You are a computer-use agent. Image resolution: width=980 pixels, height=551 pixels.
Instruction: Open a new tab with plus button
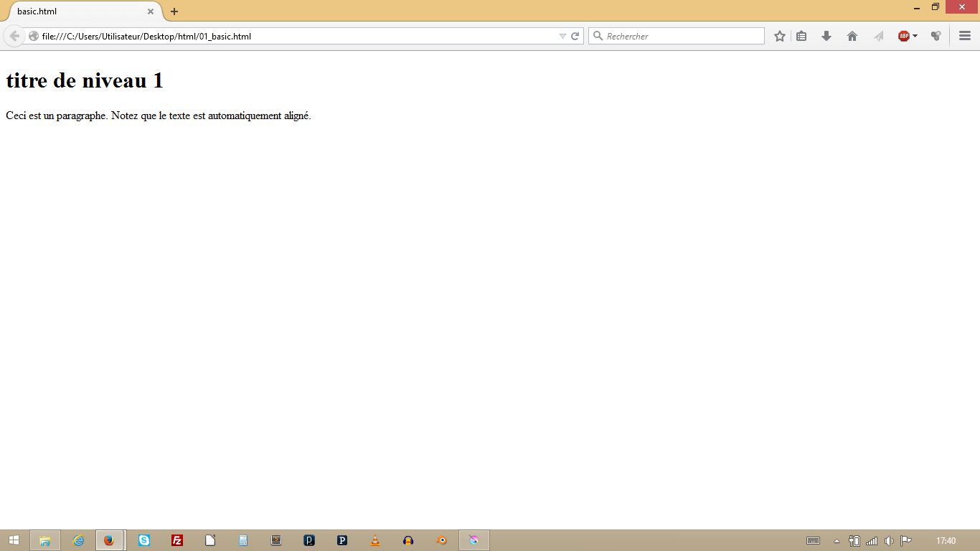pyautogui.click(x=174, y=11)
